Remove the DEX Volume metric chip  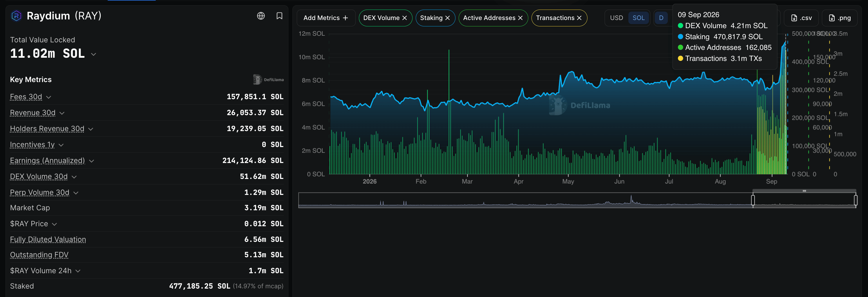pyautogui.click(x=405, y=18)
